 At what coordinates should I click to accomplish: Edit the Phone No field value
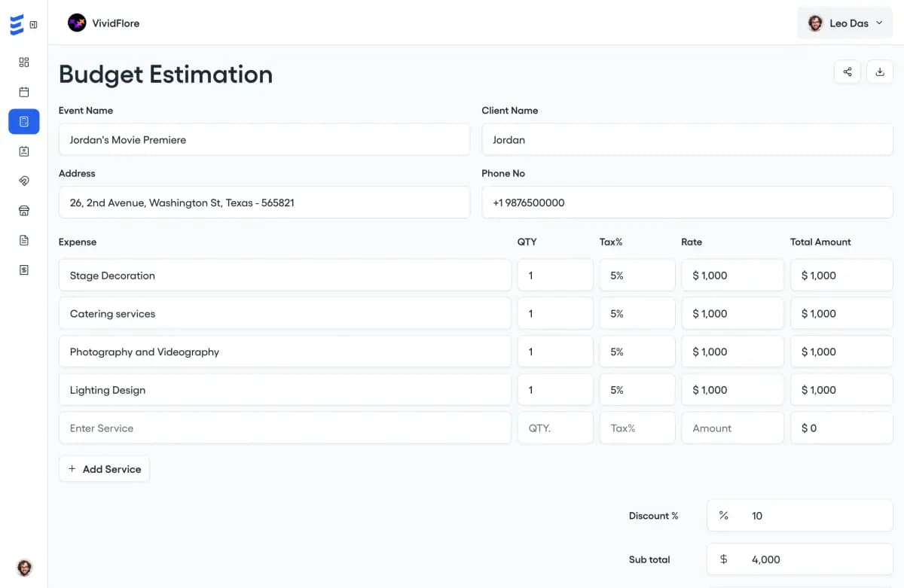(686, 203)
